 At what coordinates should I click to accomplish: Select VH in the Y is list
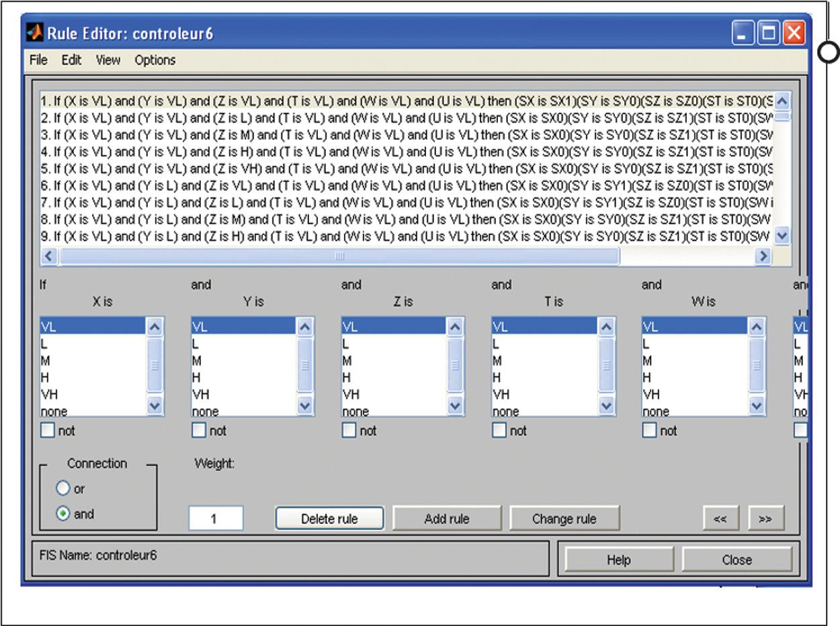(202, 394)
